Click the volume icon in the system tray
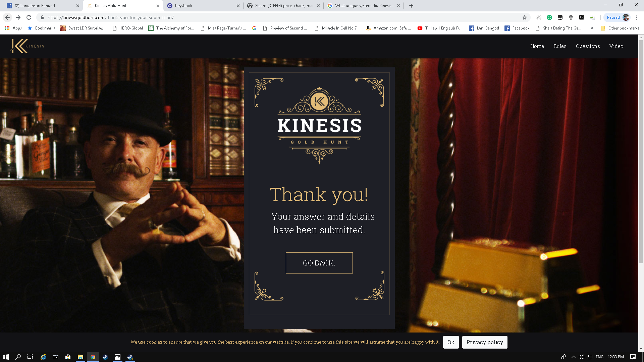644x362 pixels. [x=581, y=357]
